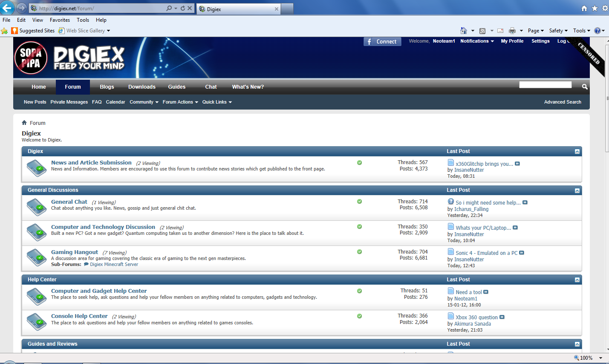Open the Forum Actions dropdown
Viewport: 609px width, 364px height.
[x=180, y=102]
